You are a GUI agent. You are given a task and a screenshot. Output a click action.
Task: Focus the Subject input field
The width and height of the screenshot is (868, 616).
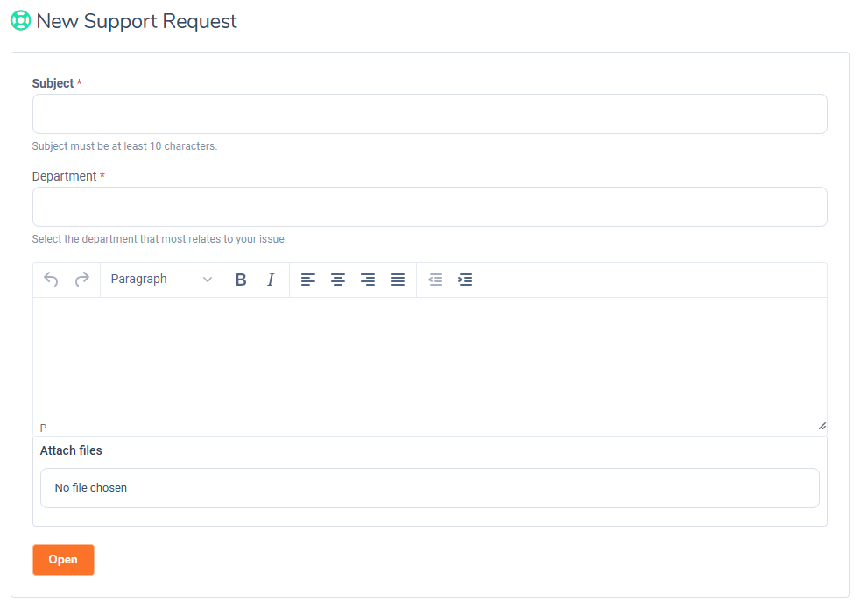click(x=429, y=114)
